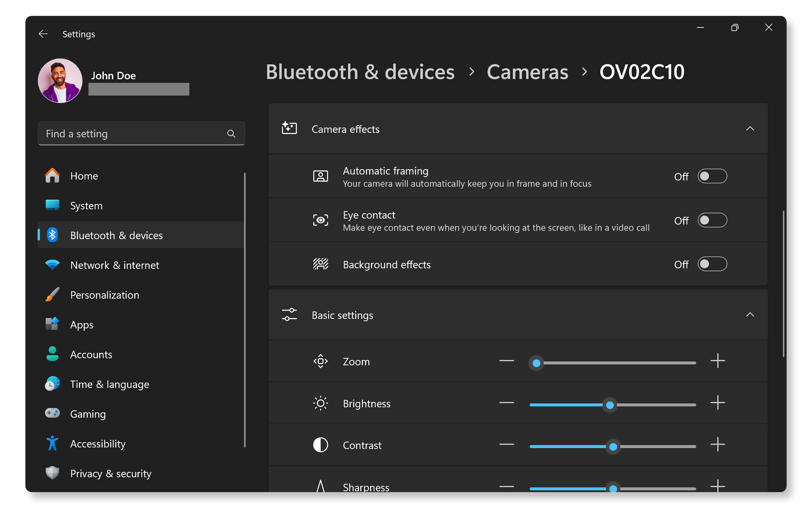The width and height of the screenshot is (812, 508).
Task: Select Network & internet in sidebar
Action: point(141,265)
